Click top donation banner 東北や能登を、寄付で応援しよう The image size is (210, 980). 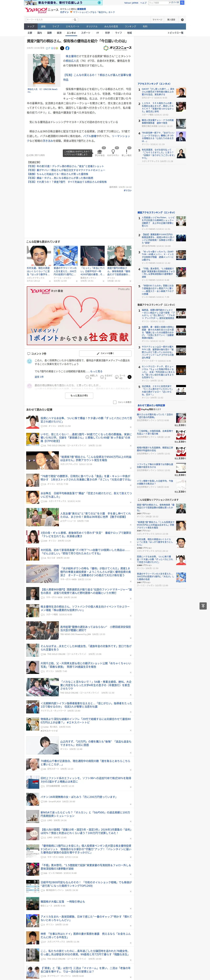pos(63,3)
